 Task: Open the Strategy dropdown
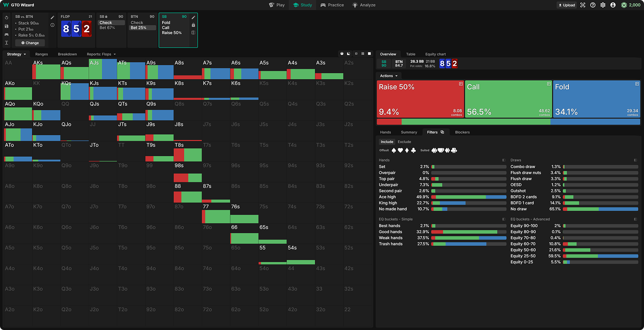pos(16,54)
